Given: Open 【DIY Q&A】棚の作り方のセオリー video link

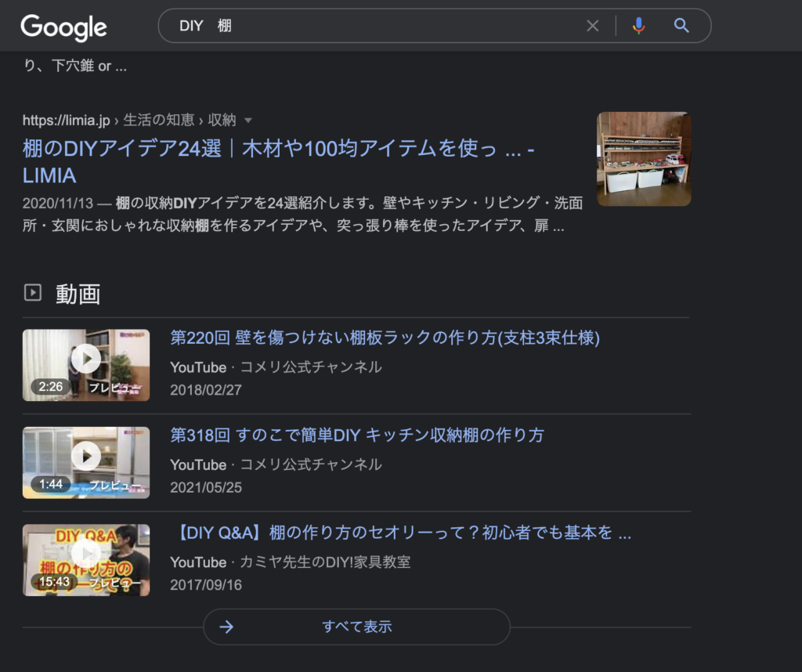Looking at the screenshot, I should [x=401, y=533].
